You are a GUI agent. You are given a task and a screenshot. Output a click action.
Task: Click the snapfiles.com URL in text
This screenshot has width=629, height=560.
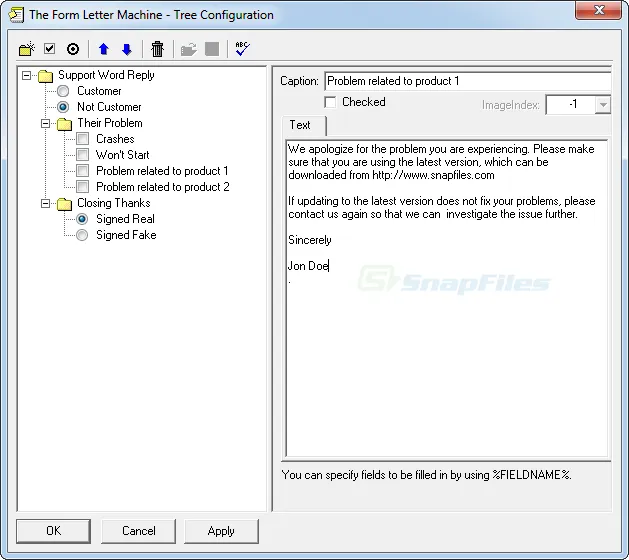pos(433,175)
